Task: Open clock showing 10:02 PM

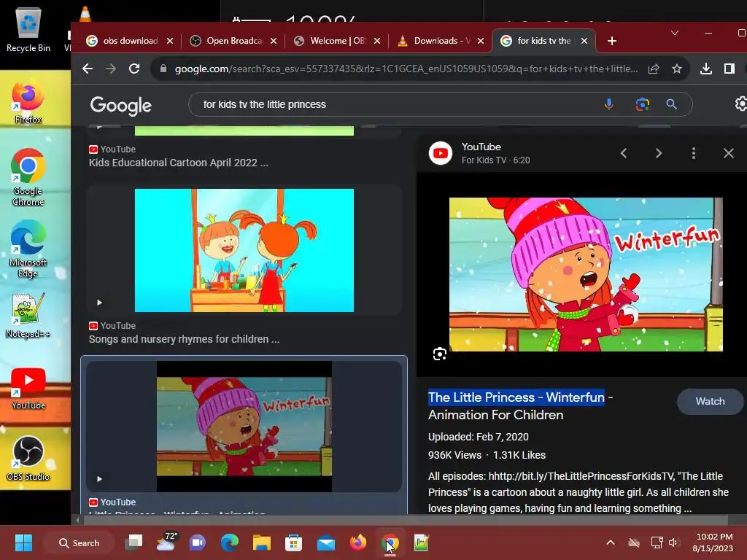Action: pyautogui.click(x=713, y=542)
